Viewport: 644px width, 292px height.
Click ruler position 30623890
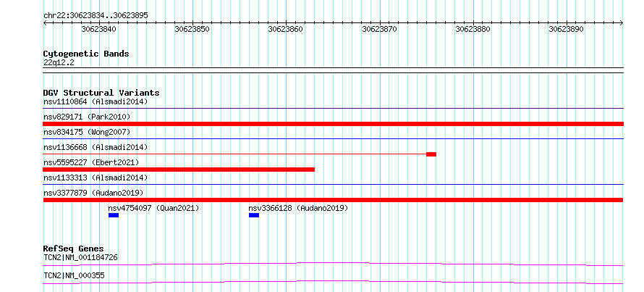pyautogui.click(x=567, y=29)
